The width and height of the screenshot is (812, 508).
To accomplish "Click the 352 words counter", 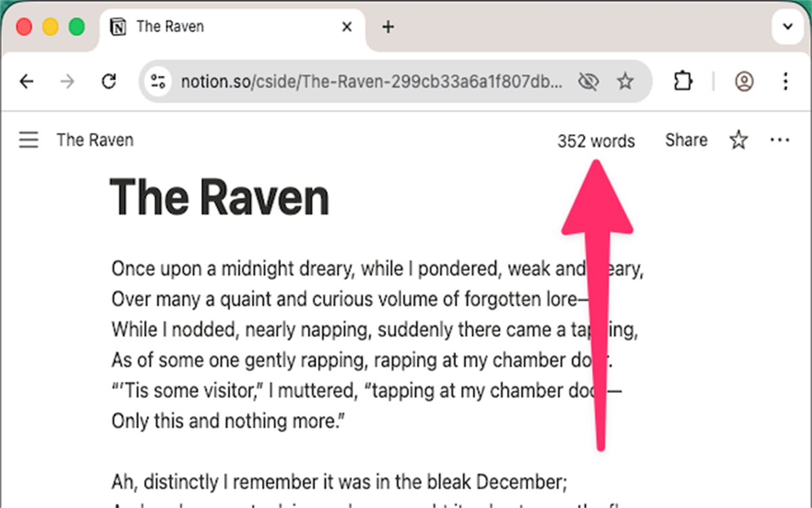I will (596, 141).
